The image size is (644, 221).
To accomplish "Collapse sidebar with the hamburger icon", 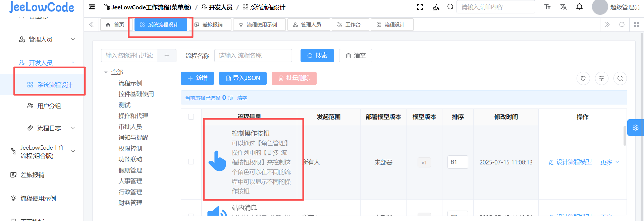I will tap(92, 7).
